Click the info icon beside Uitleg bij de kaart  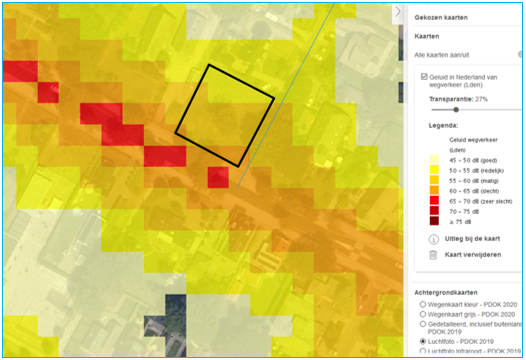click(x=433, y=239)
